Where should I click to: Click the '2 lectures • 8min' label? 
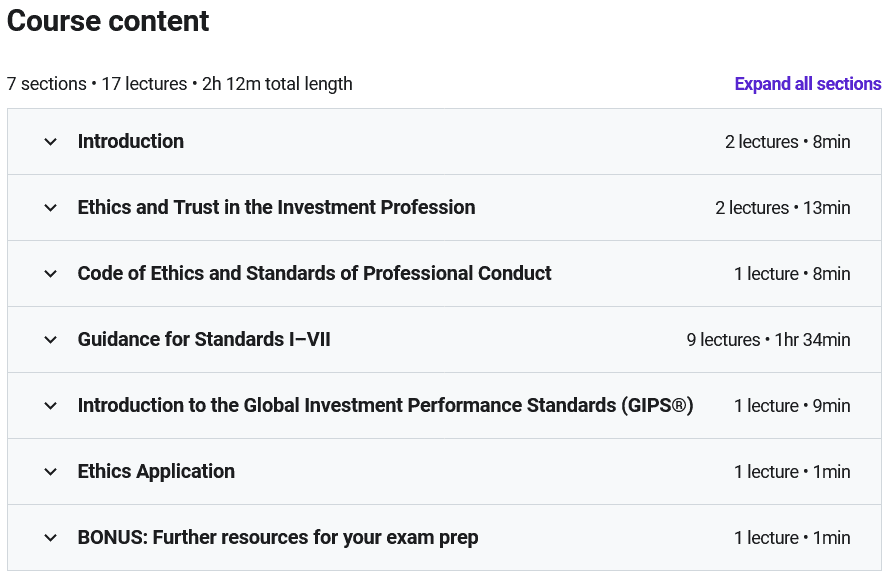787,142
